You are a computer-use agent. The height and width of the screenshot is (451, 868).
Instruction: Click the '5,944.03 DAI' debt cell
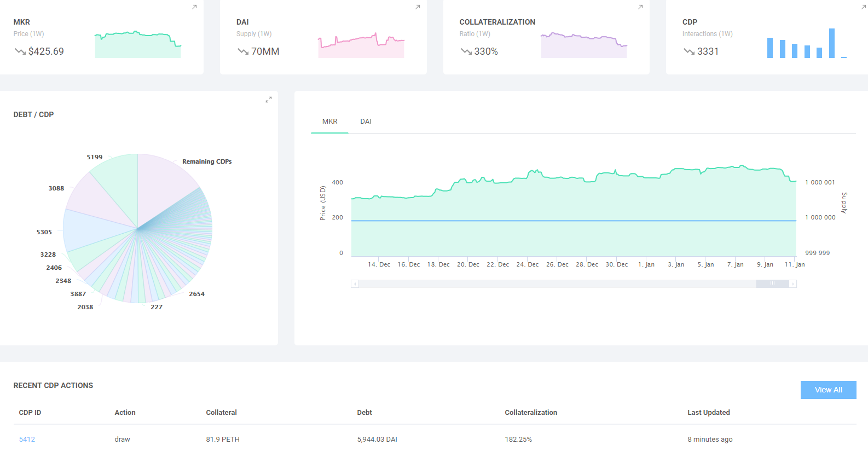(377, 440)
